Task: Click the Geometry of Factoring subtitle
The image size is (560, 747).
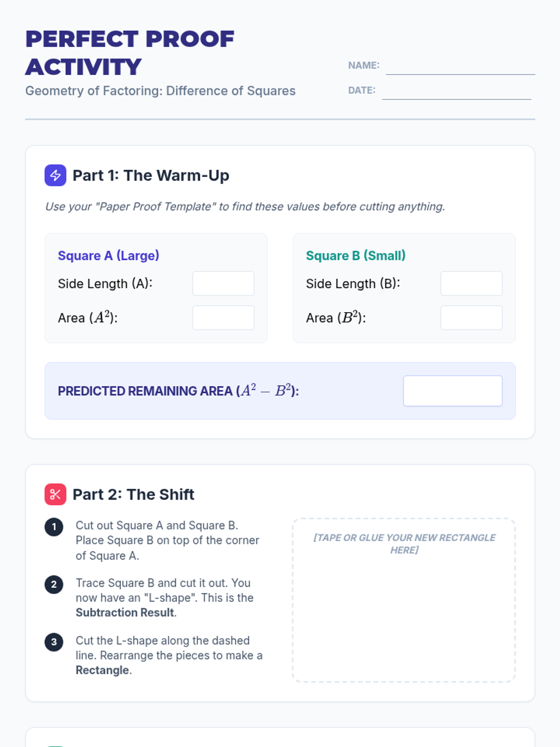Action: [160, 91]
